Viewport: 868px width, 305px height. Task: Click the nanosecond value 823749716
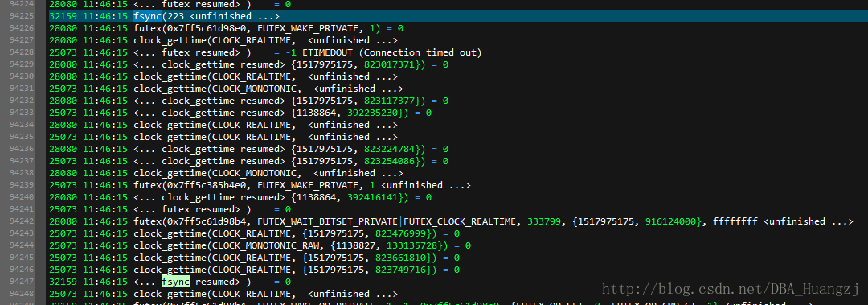(400, 270)
